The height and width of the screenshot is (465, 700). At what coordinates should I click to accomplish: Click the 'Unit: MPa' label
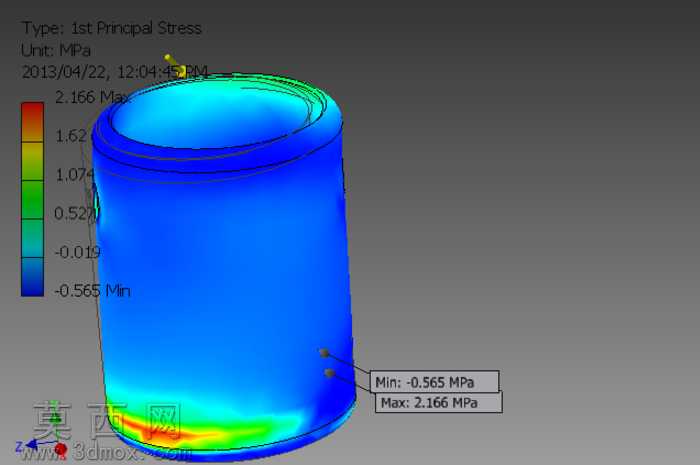[56, 50]
